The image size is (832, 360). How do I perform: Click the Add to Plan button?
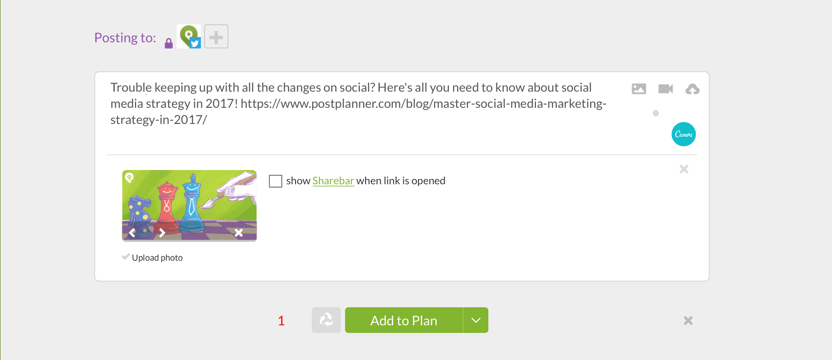(404, 320)
